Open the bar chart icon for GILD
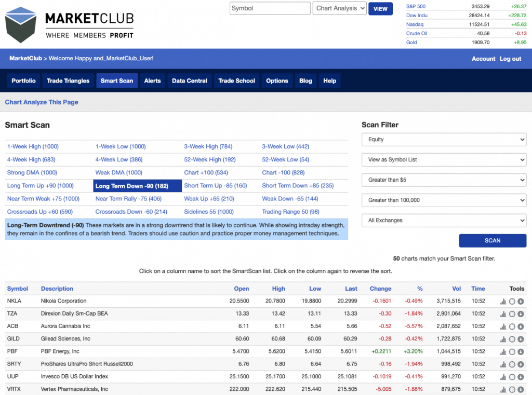 click(x=503, y=339)
